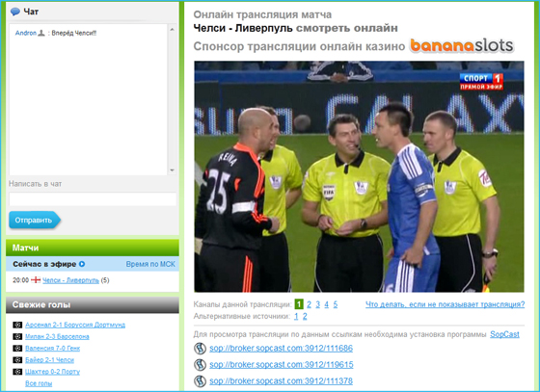
Task: Click the match video stream player
Action: tap(359, 177)
